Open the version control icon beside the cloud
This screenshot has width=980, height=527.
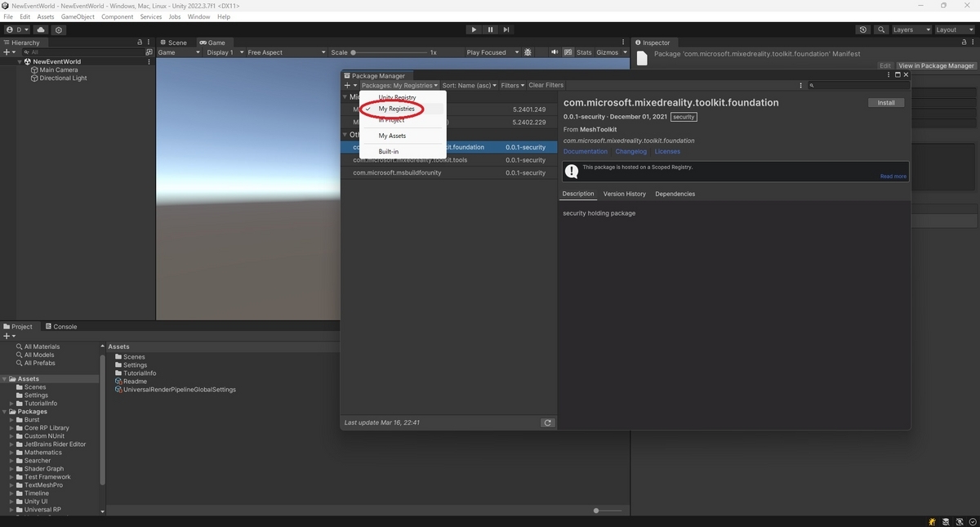pos(59,29)
